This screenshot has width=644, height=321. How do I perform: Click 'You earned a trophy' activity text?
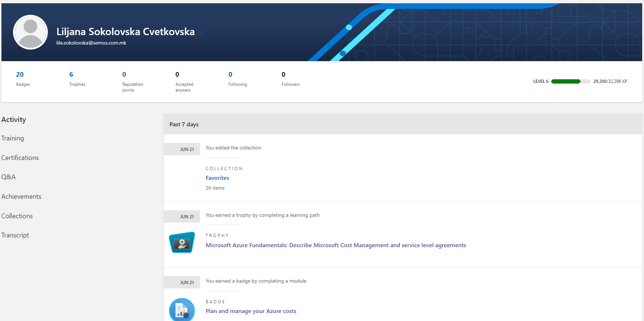point(263,215)
